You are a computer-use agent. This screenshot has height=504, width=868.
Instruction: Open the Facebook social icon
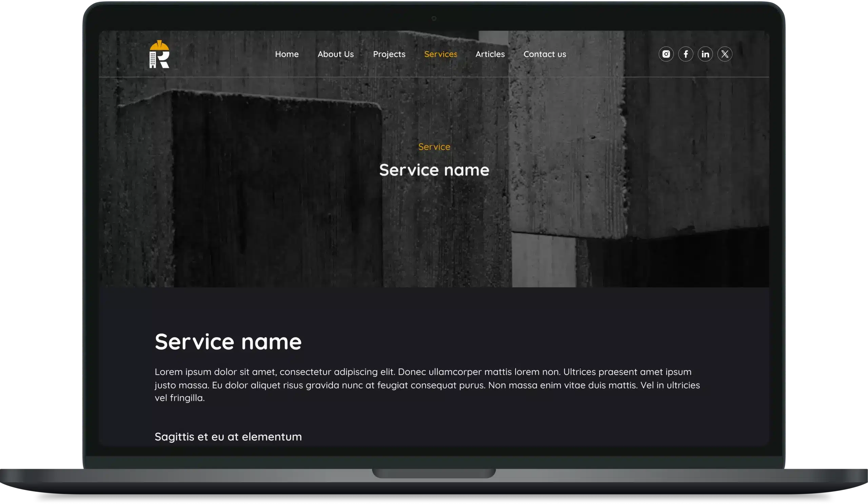coord(686,54)
